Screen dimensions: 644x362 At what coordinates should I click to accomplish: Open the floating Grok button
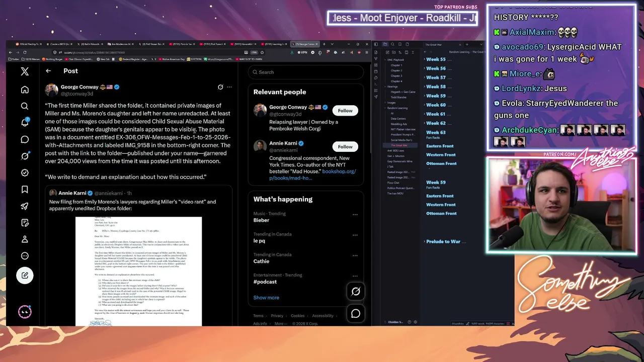[356, 291]
